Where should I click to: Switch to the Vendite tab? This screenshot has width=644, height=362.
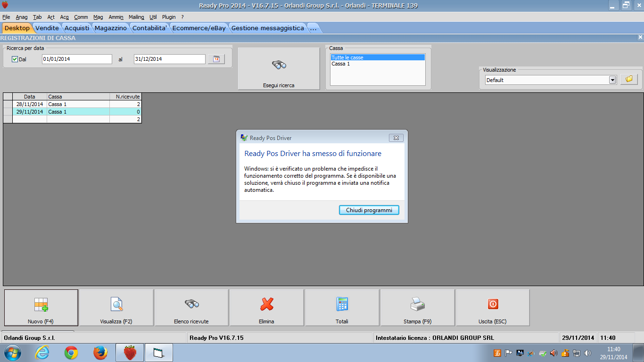point(47,28)
